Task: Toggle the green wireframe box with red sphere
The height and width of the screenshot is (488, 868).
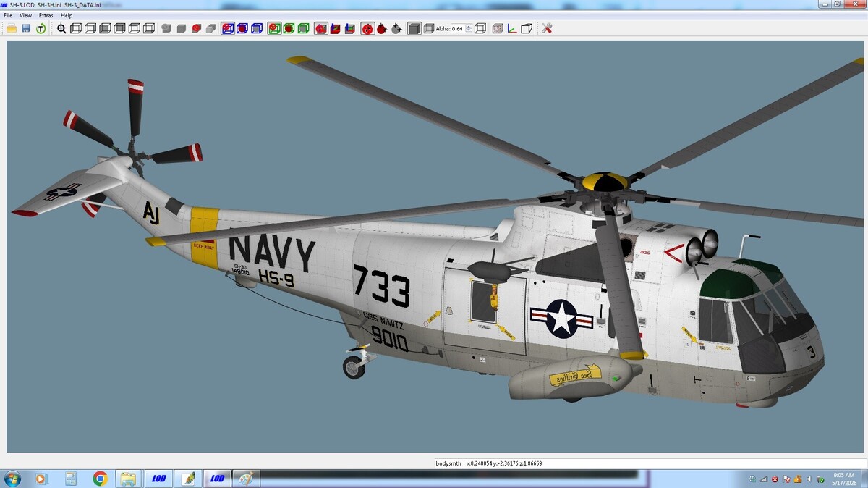Action: [x=274, y=28]
